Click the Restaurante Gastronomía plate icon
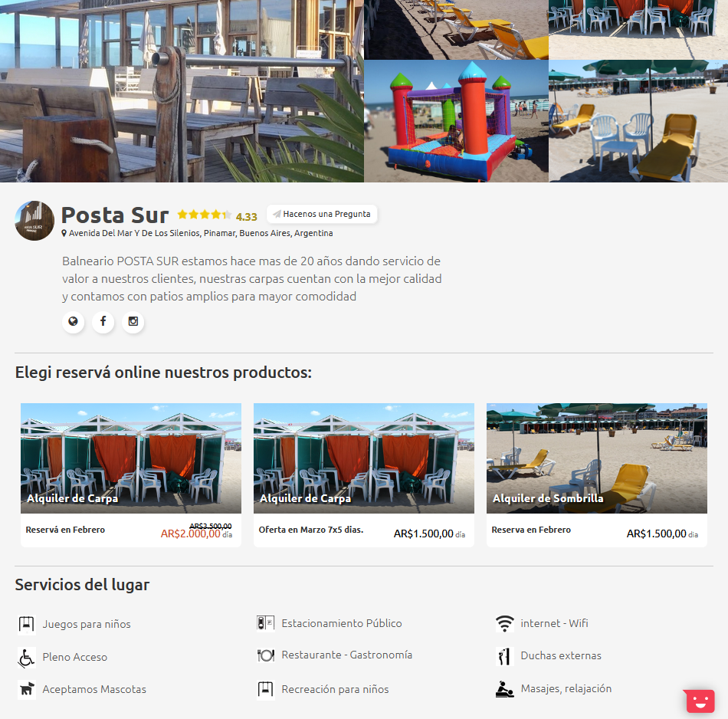The image size is (728, 719). [x=266, y=655]
